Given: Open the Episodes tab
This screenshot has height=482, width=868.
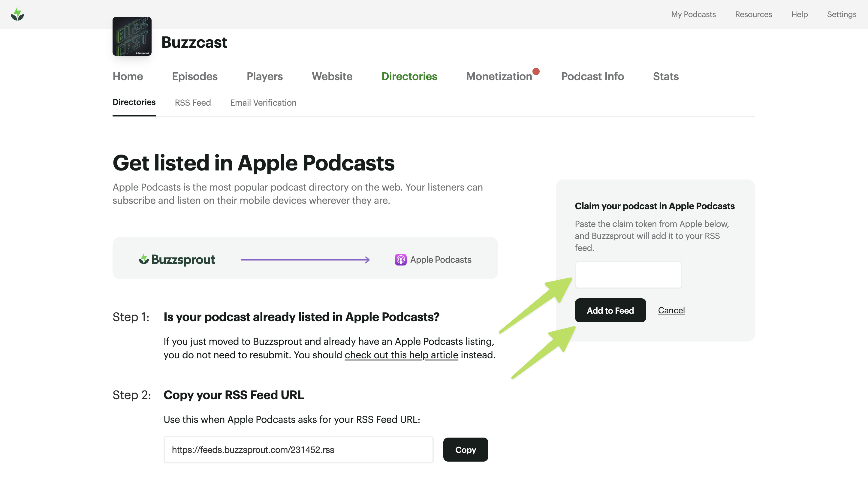Looking at the screenshot, I should [194, 77].
